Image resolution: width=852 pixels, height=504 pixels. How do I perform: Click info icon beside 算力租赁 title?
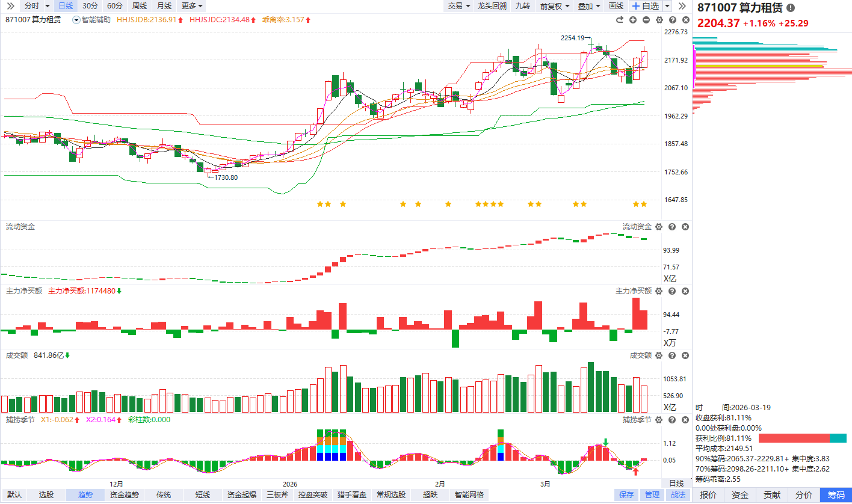tap(791, 8)
